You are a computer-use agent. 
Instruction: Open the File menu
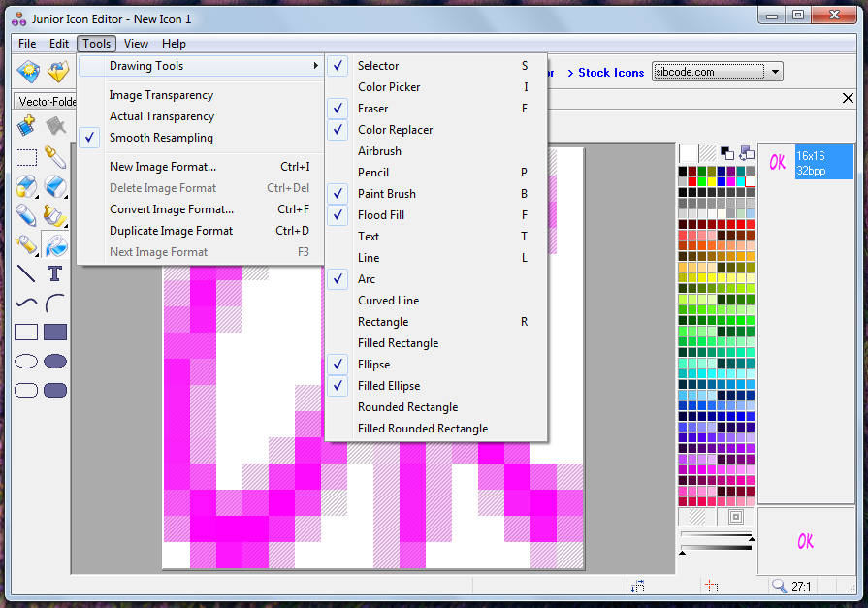click(x=26, y=44)
